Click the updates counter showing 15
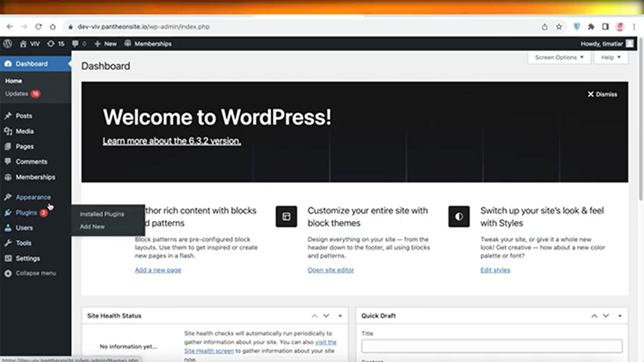Screen dimensions: 644x362 pyautogui.click(x=56, y=44)
